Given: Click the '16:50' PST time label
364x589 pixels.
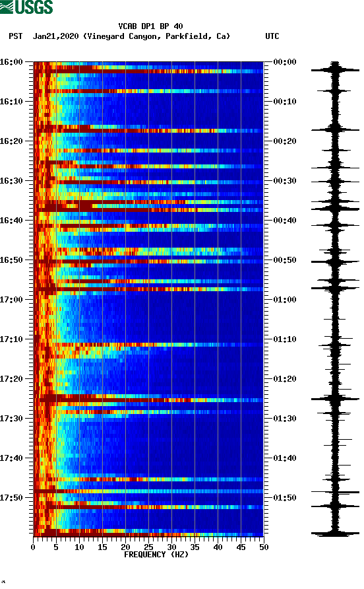Looking at the screenshot, I should (x=11, y=260).
